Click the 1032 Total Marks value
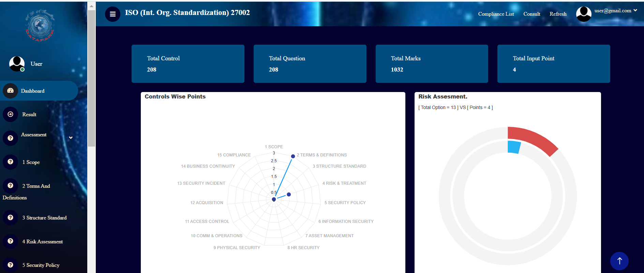Viewport: 644px width, 273px height. point(397,70)
